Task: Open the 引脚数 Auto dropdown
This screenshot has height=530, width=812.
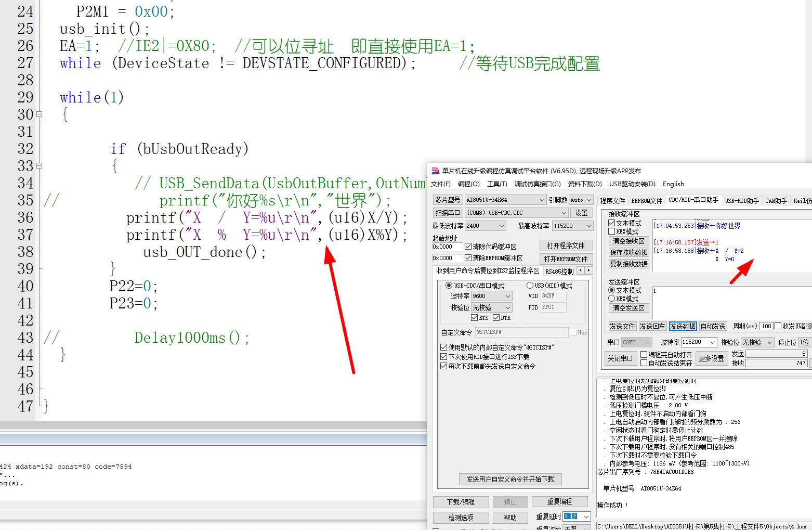Action: 581,200
